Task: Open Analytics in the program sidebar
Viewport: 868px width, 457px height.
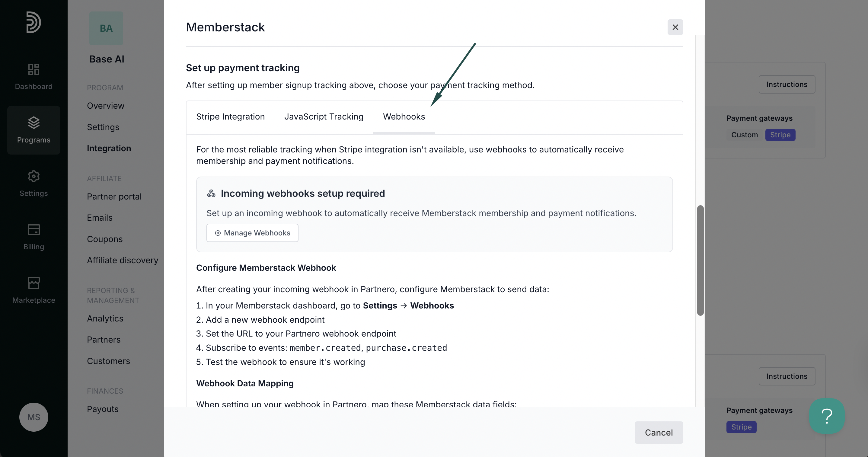Action: pos(105,318)
